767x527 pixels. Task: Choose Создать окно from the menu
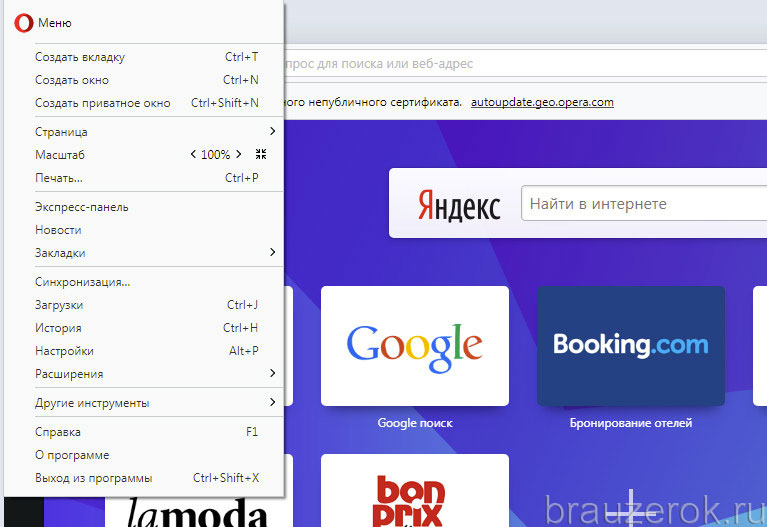click(x=147, y=80)
